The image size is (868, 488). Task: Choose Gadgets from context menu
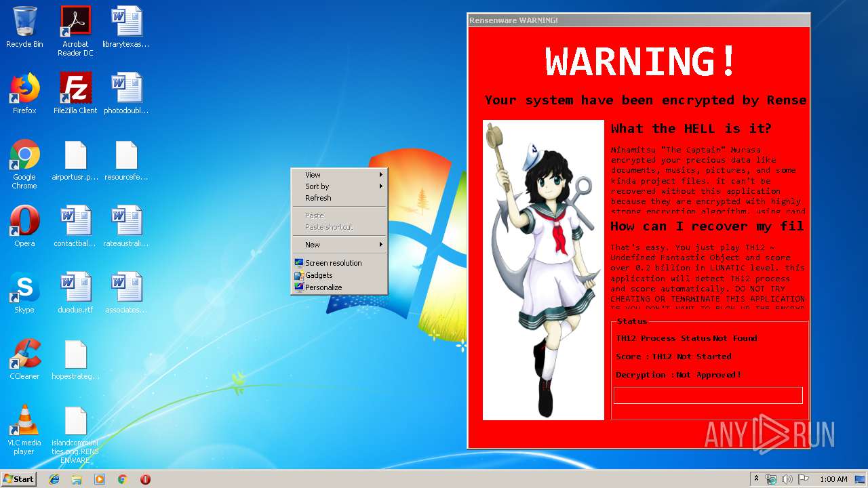pos(339,275)
